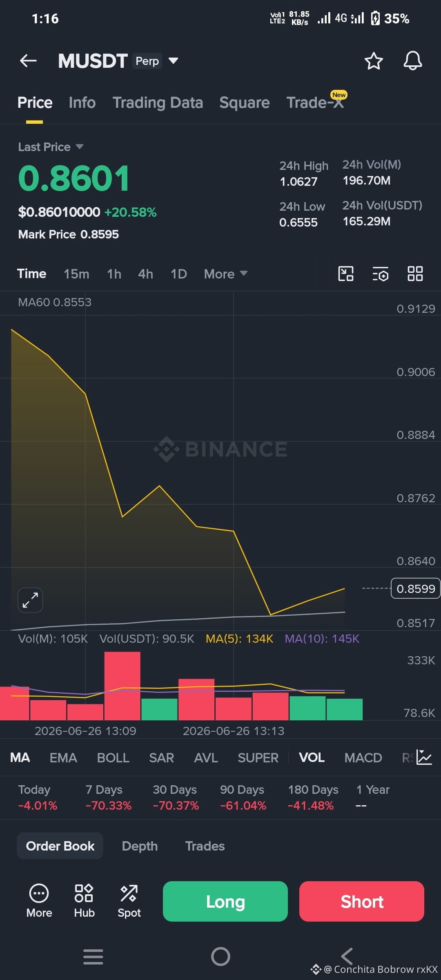The width and height of the screenshot is (441, 980).
Task: Select the 1D interval
Action: point(179,274)
